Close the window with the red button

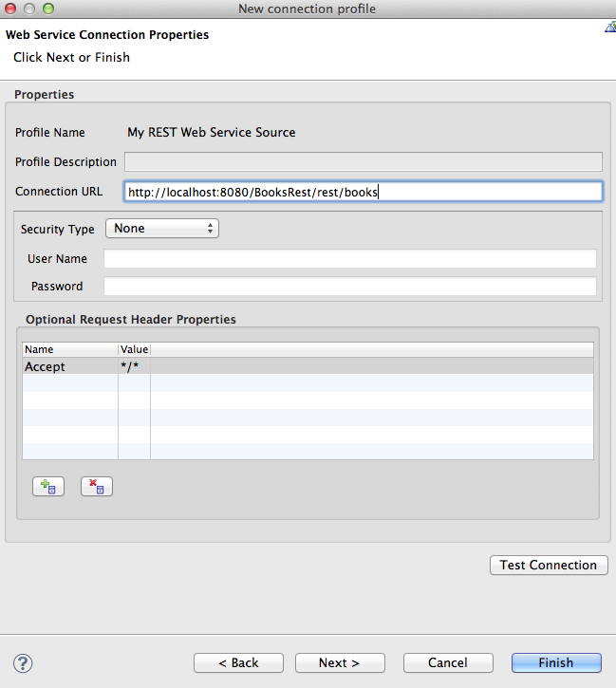pos(10,9)
